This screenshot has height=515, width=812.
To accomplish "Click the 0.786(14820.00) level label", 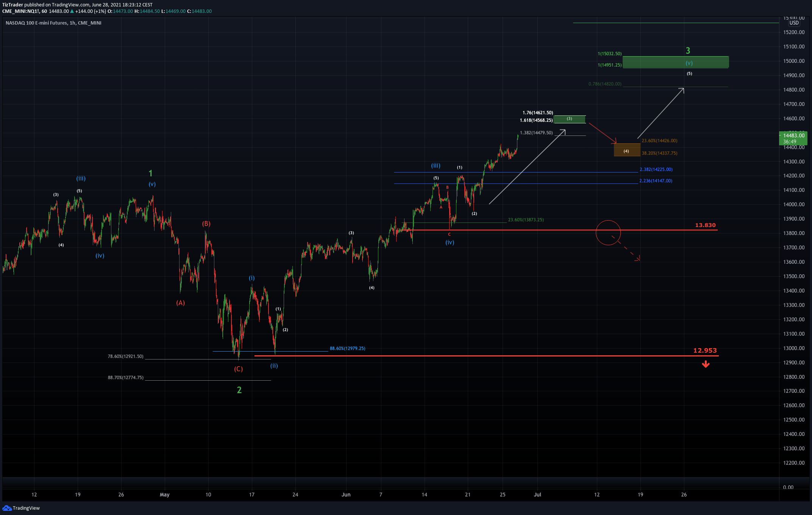I will [605, 84].
